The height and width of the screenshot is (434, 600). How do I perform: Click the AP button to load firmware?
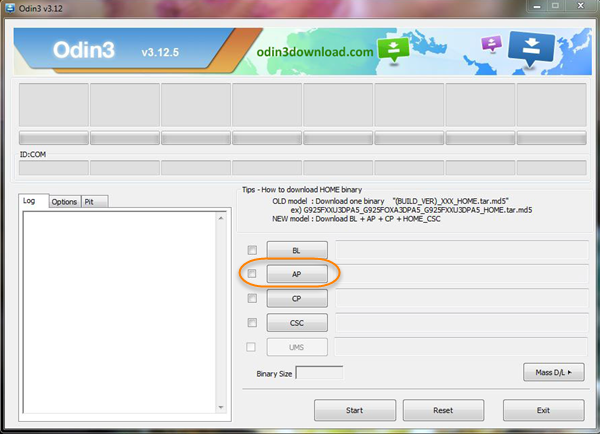297,274
